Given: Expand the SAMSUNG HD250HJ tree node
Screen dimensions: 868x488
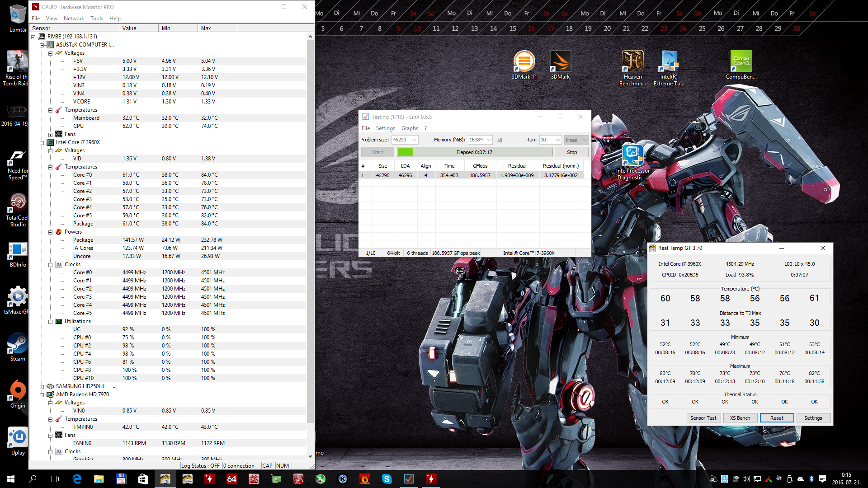Looking at the screenshot, I should coord(42,387).
